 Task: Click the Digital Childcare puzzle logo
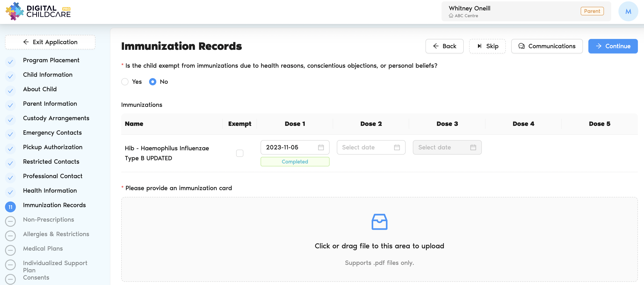click(14, 11)
